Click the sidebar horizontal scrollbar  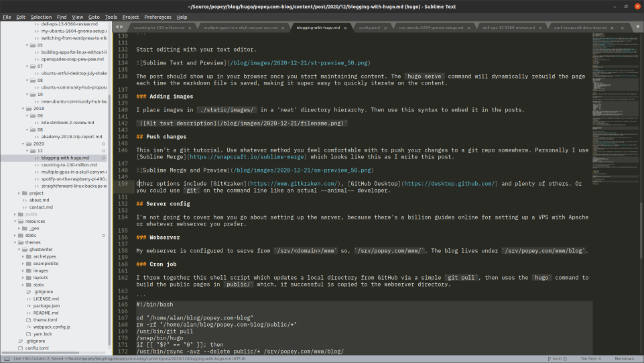click(x=40, y=353)
